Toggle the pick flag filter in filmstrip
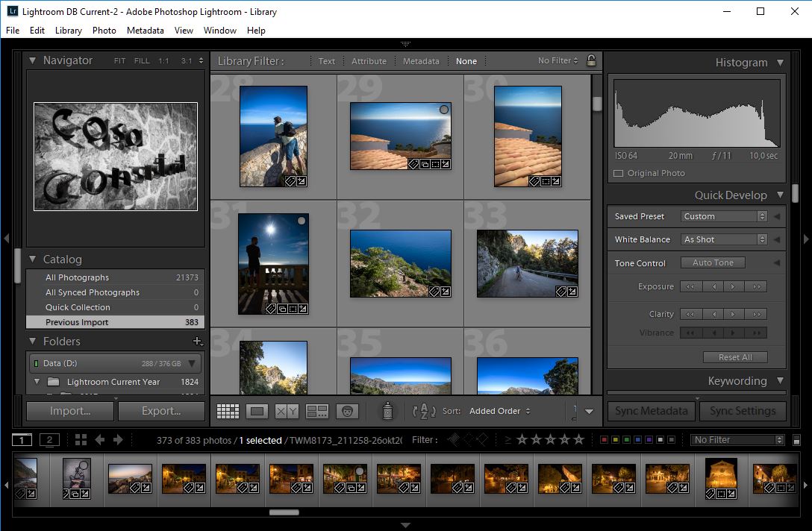Image resolution: width=812 pixels, height=531 pixels. coord(452,440)
